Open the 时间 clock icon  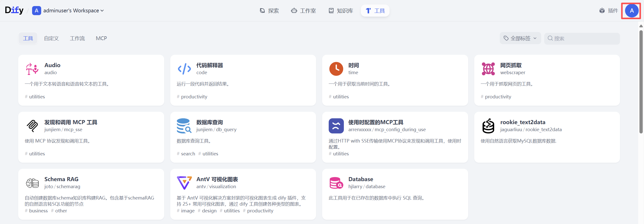(x=336, y=69)
